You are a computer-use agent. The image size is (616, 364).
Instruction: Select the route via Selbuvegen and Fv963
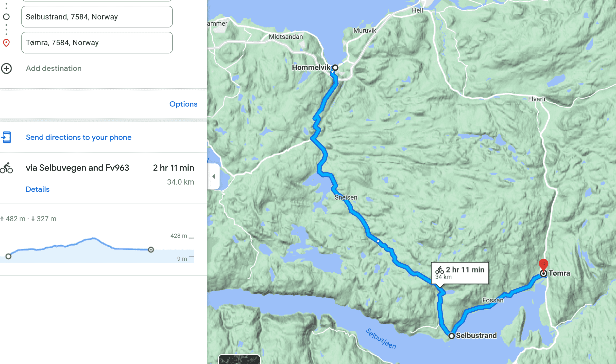77,168
